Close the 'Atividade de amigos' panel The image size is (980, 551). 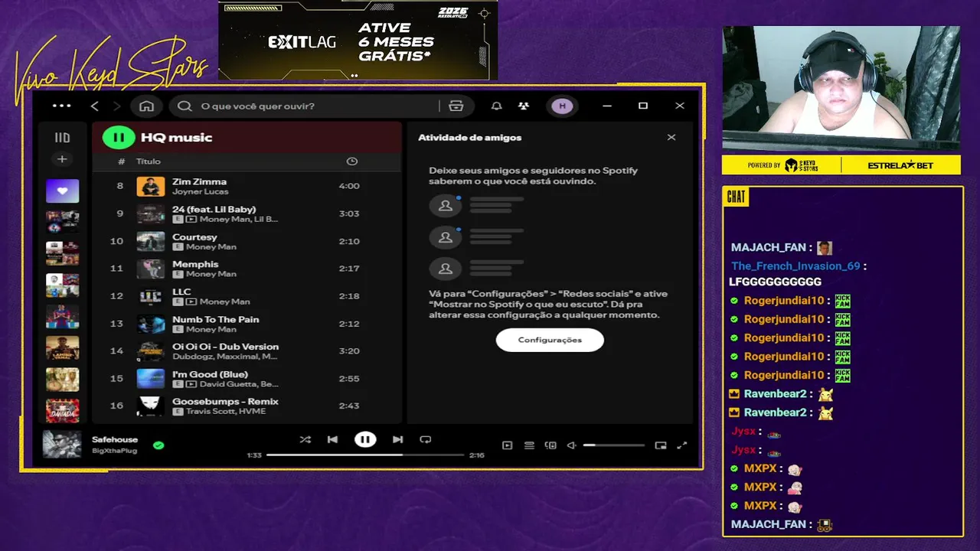[x=671, y=138]
